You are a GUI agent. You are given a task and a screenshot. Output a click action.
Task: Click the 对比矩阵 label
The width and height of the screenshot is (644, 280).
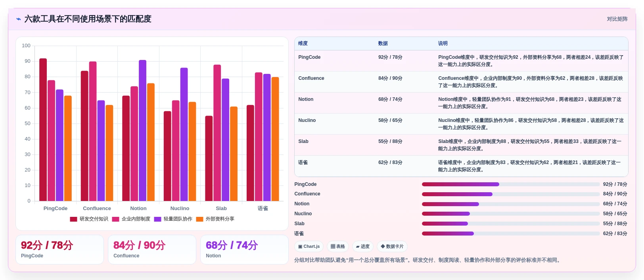coord(617,19)
